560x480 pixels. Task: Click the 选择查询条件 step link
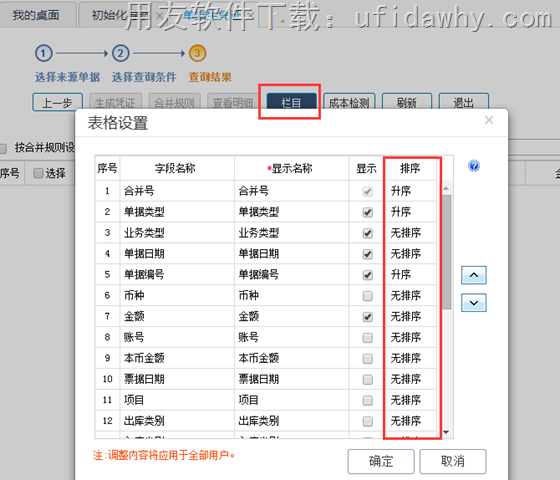144,77
